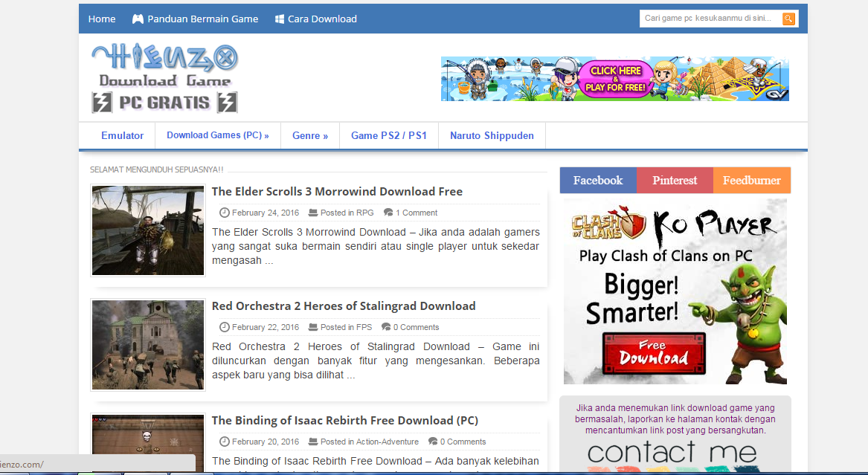
Task: Open 0 Comments on Red Orchestra post
Action: pyautogui.click(x=417, y=327)
